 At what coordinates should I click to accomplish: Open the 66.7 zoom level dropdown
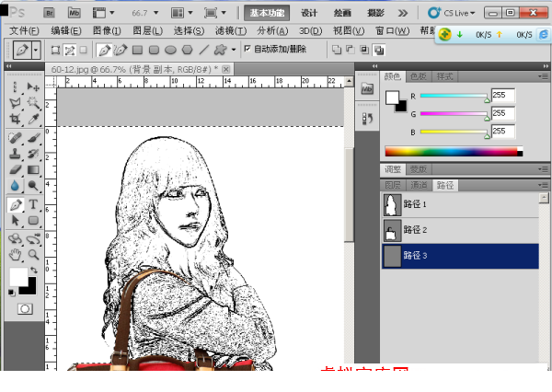[155, 13]
